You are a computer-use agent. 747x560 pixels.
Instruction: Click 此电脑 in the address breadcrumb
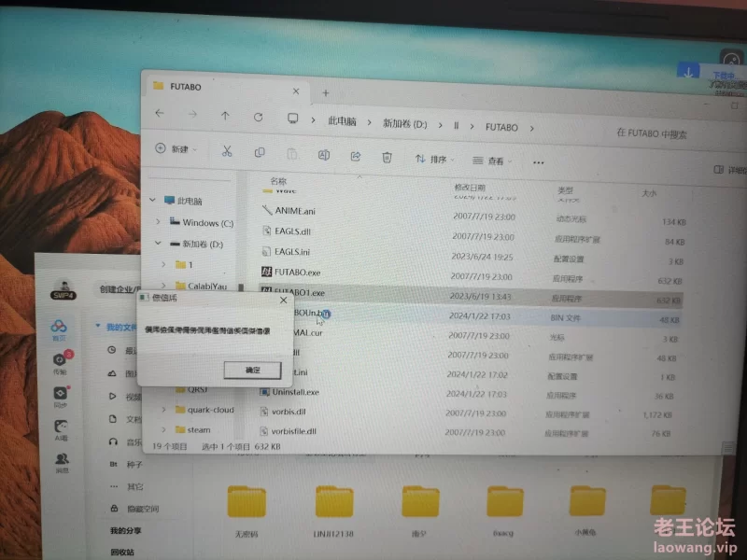click(342, 121)
